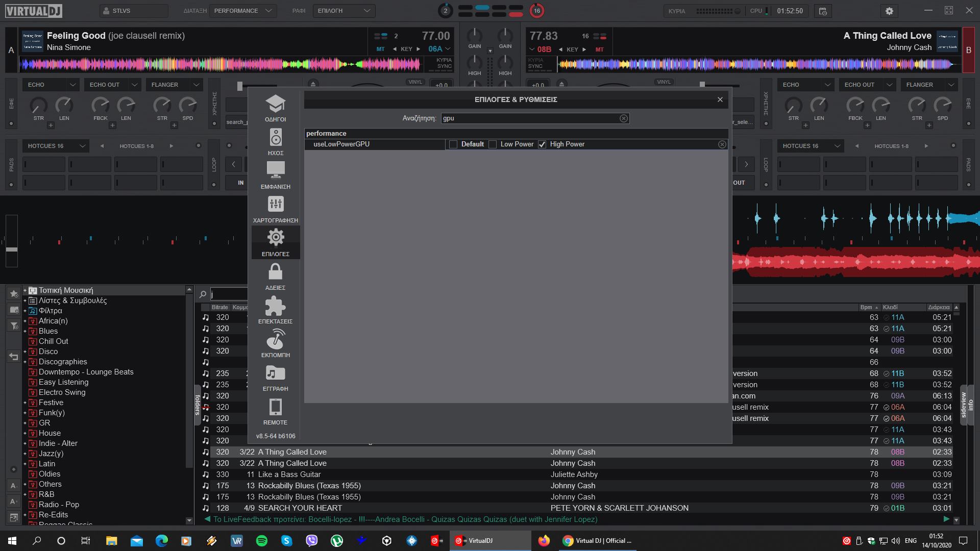Screen dimensions: 980x551
Task: Open the ΡΑΦΙ ΕΠΙΛΟΓΗ dropdown
Action: coord(344,11)
